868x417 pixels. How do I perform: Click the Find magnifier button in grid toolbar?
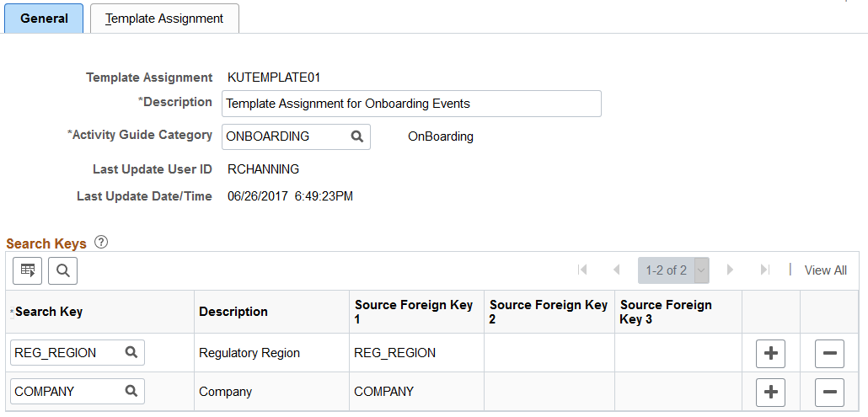(x=62, y=270)
